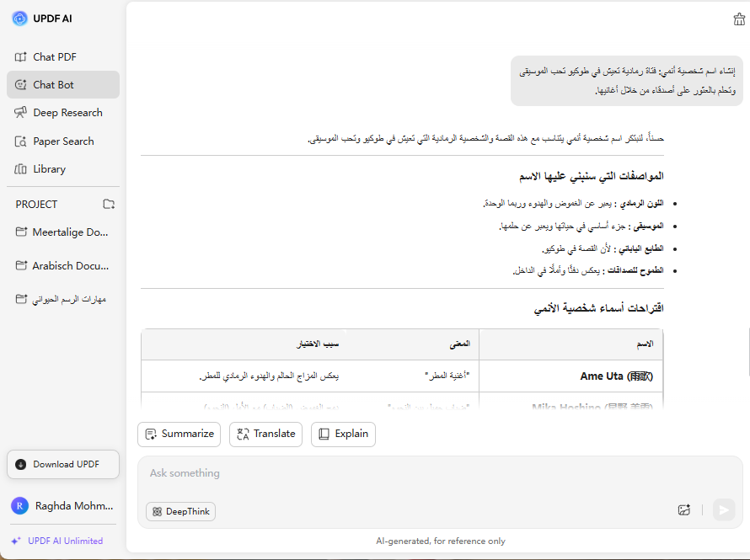Toggle the DeepThink mode

[x=181, y=512]
